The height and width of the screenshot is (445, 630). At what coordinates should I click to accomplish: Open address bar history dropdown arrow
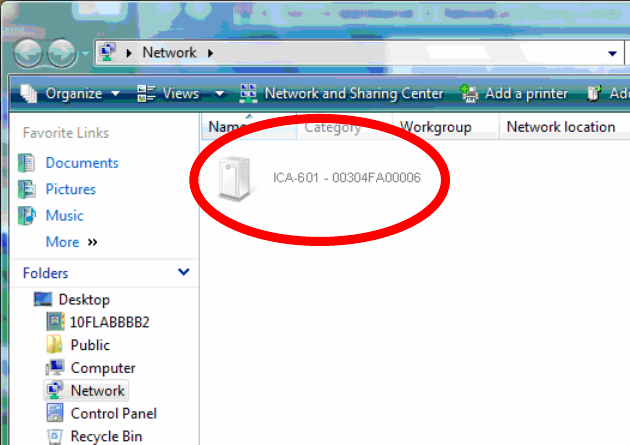tap(612, 53)
